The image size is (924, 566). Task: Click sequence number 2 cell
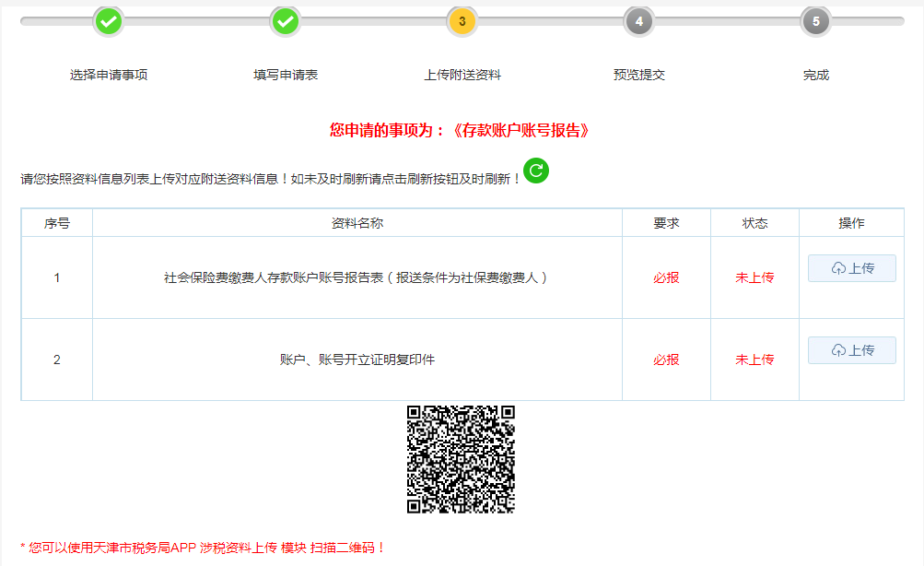pyautogui.click(x=57, y=360)
